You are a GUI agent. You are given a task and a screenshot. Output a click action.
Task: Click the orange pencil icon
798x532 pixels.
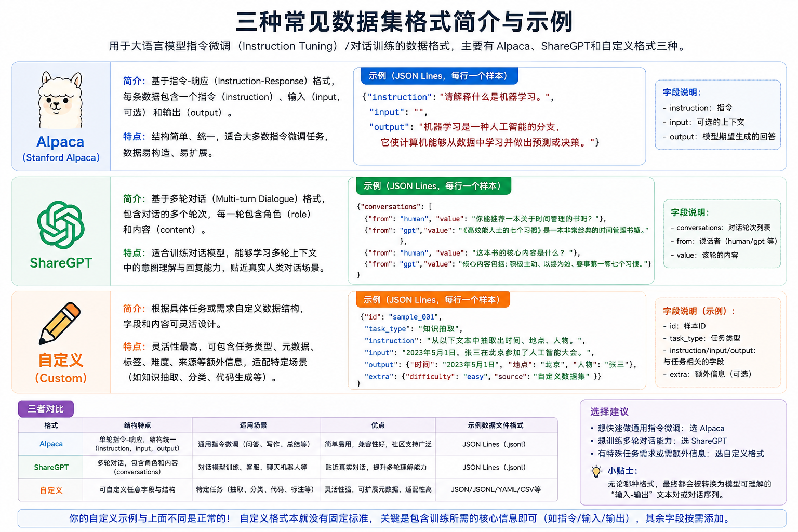coord(60,323)
